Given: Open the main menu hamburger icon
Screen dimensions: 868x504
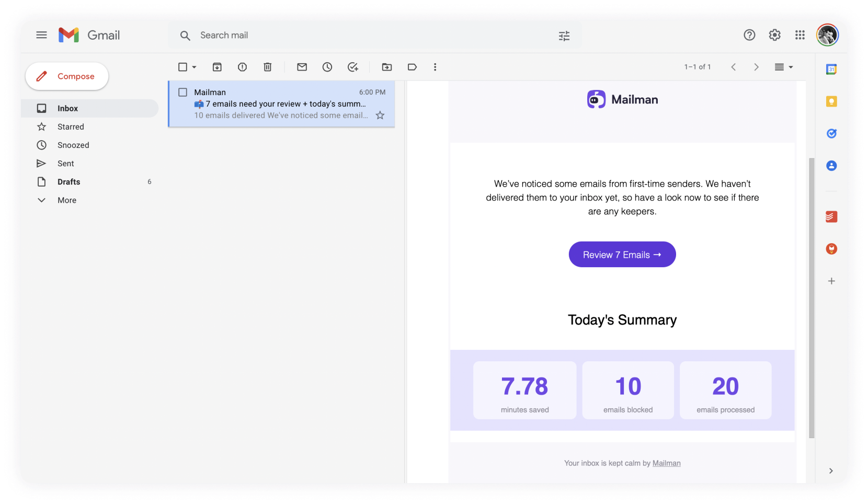Looking at the screenshot, I should [x=41, y=35].
